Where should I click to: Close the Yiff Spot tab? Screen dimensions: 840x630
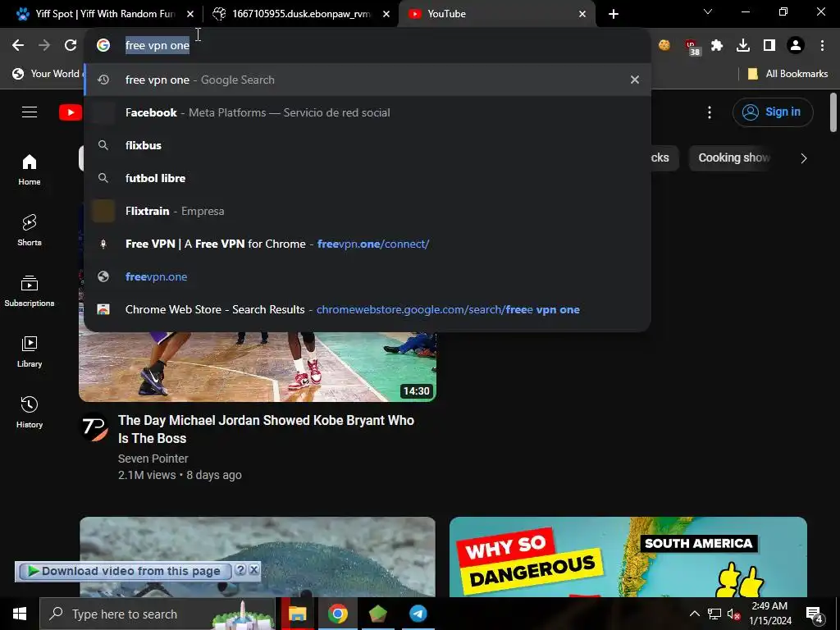click(x=190, y=14)
